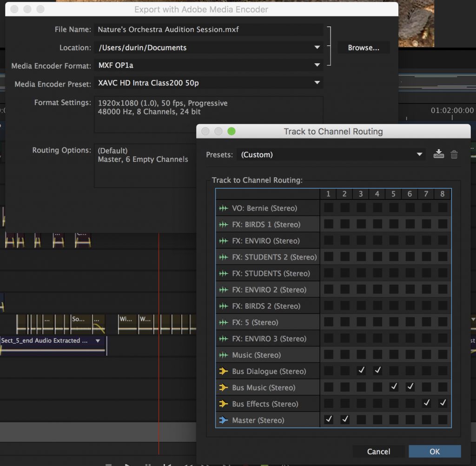Click the delete preset trash icon
Screen dimensions: 476x466
(x=454, y=154)
